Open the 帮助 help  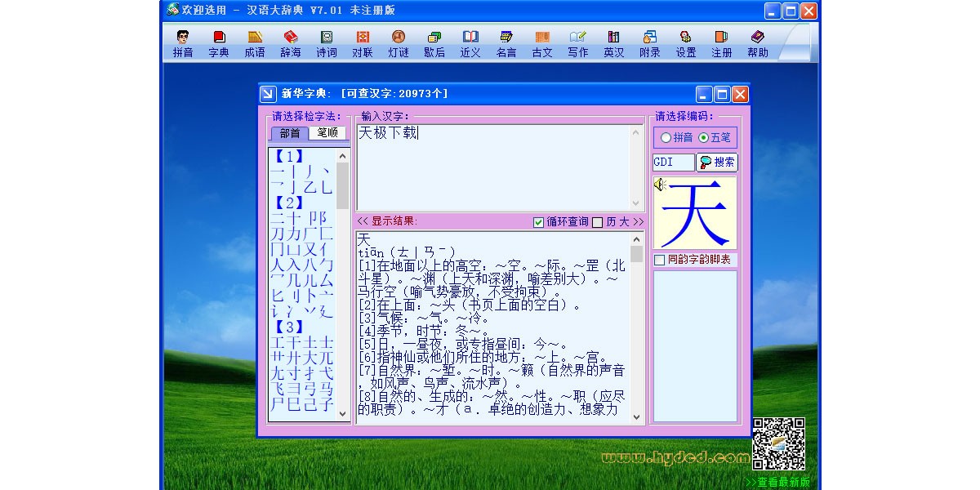758,44
